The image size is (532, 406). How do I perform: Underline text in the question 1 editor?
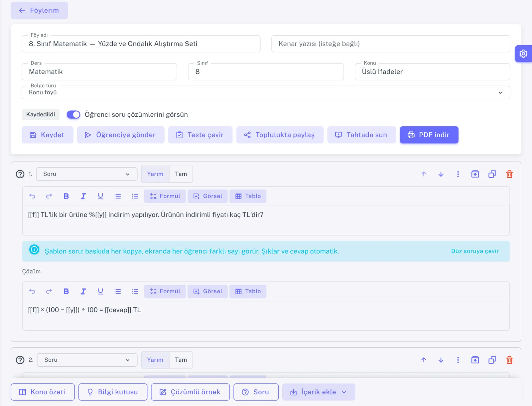(100, 196)
